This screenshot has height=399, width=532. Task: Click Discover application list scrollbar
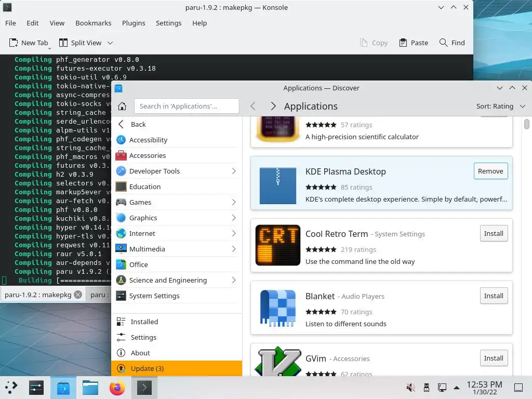(527, 124)
